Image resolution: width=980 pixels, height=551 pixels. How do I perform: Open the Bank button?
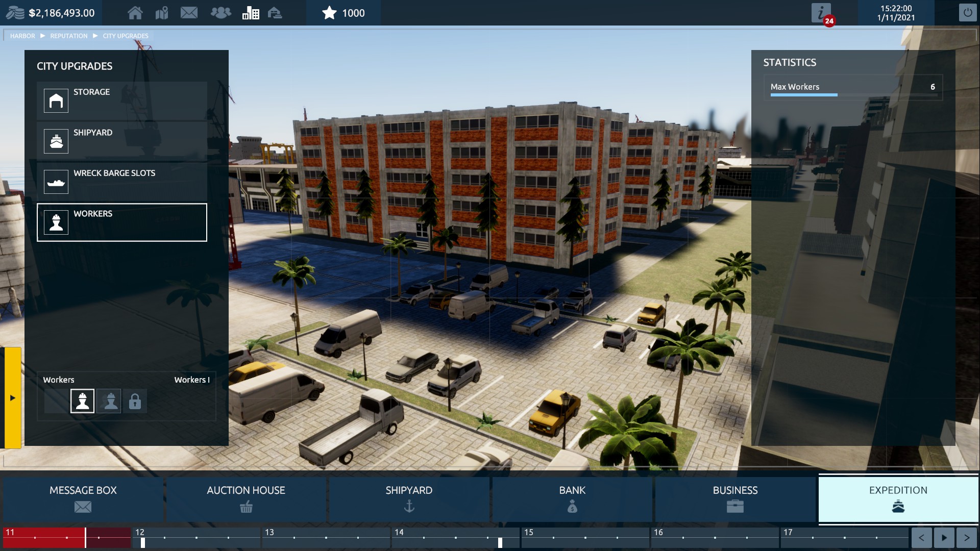(572, 498)
